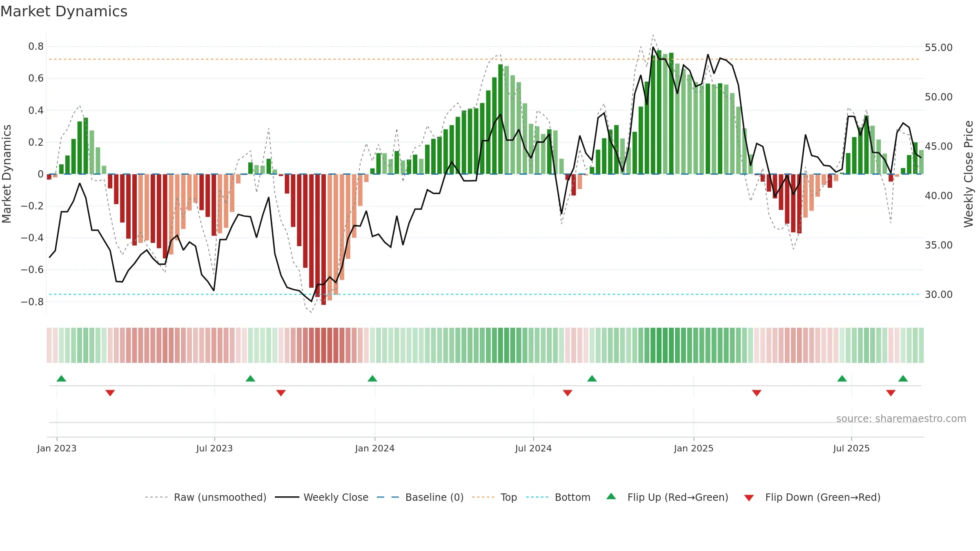
Task: Select the flip-up marker in late June 2025
Action: 842,378
